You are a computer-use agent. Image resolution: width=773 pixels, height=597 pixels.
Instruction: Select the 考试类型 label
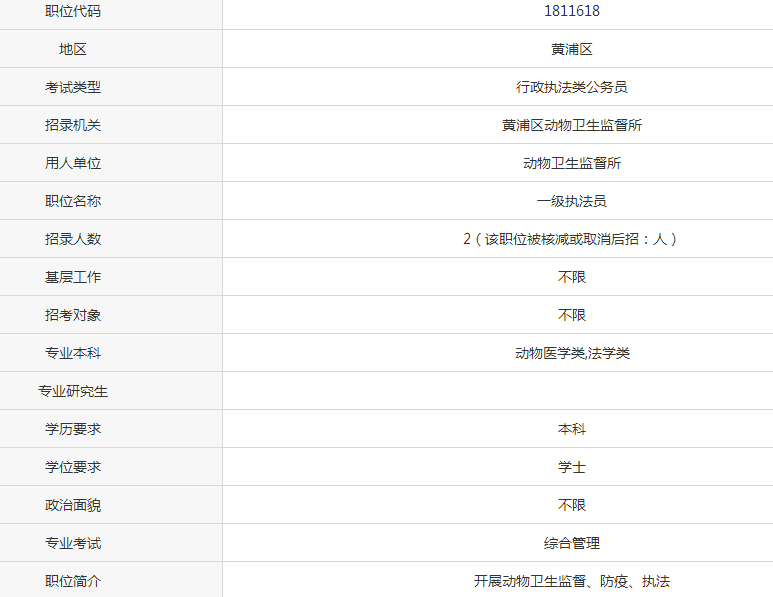(x=73, y=87)
